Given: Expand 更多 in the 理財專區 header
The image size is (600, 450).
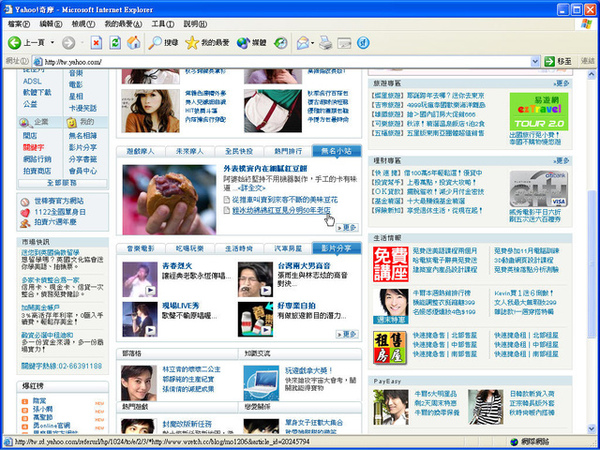Looking at the screenshot, I should (x=561, y=161).
